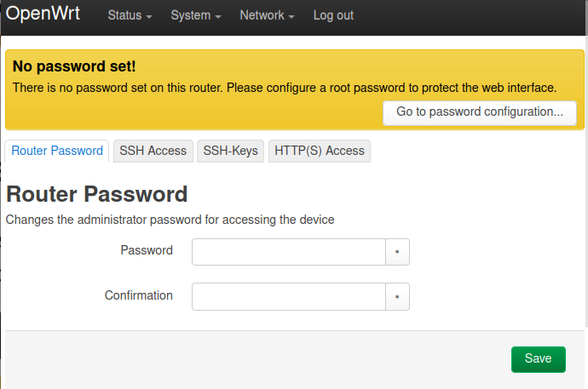Switch to the HTTP(S) Access tab

click(x=320, y=151)
